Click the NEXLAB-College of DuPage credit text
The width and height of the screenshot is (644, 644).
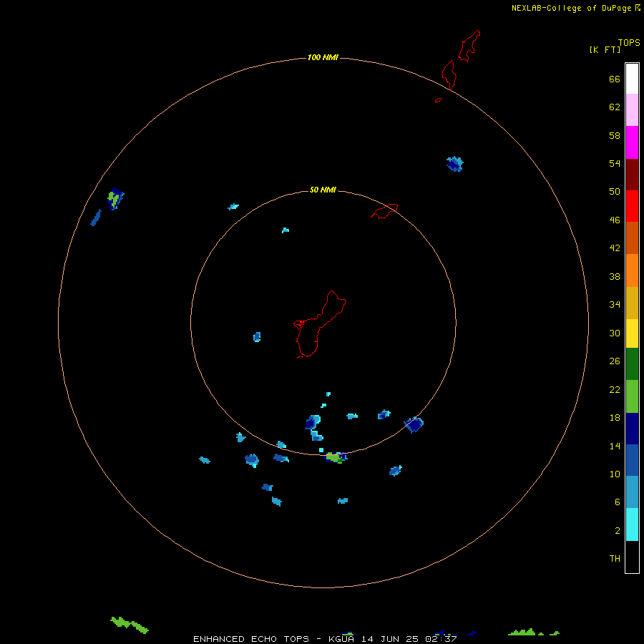coord(571,8)
